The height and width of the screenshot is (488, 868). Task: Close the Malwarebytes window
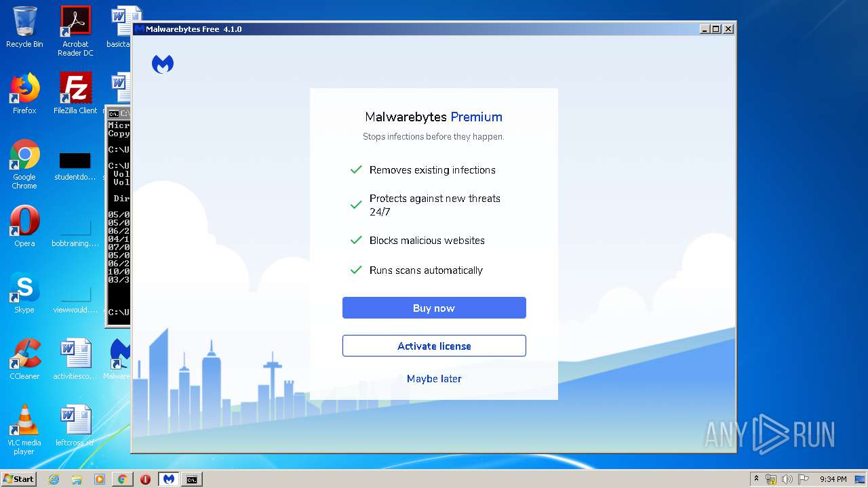pos(728,29)
